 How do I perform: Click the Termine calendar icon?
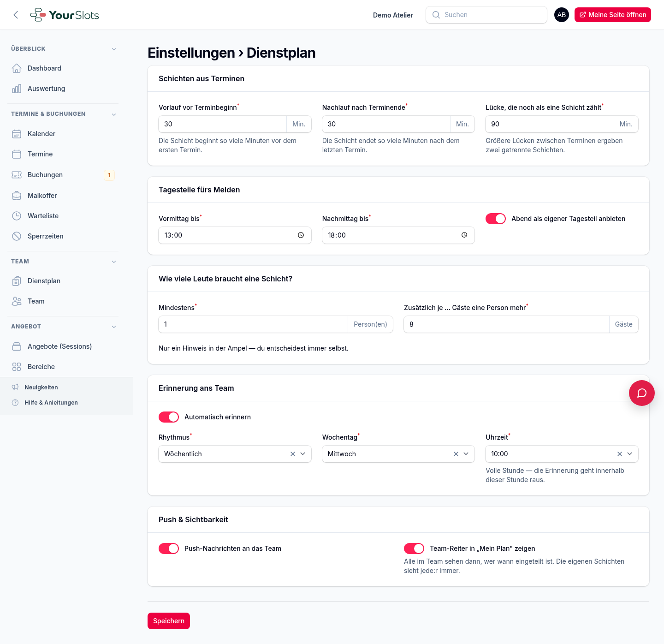click(x=17, y=154)
